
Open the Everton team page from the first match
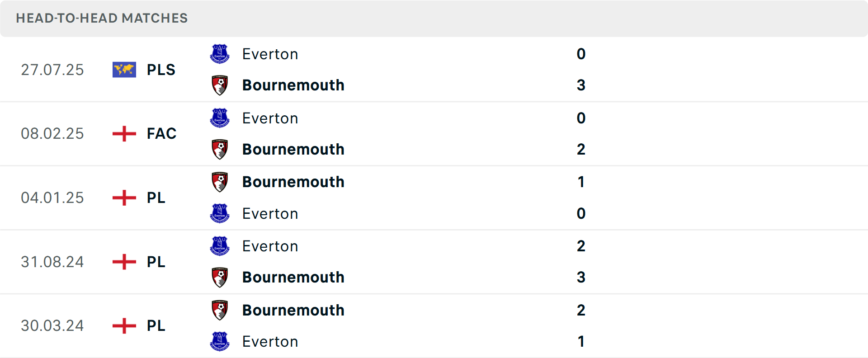270,54
